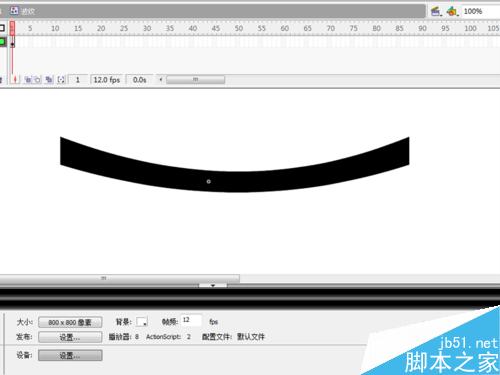This screenshot has width=500, height=375.
Task: Toggle Onion Skin Outlines button
Action: pos(37,80)
